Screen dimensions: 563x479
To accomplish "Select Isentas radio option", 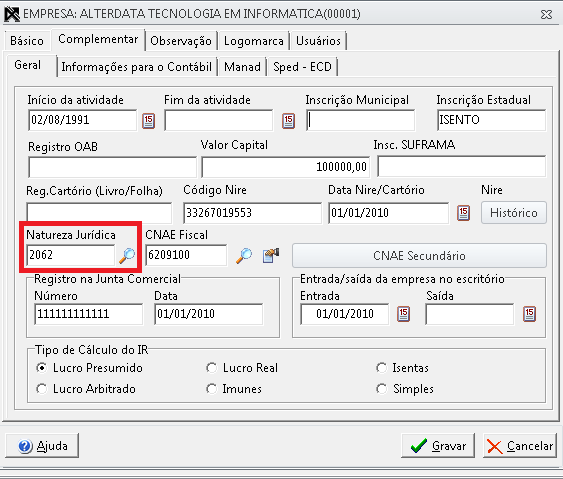I will 381,368.
